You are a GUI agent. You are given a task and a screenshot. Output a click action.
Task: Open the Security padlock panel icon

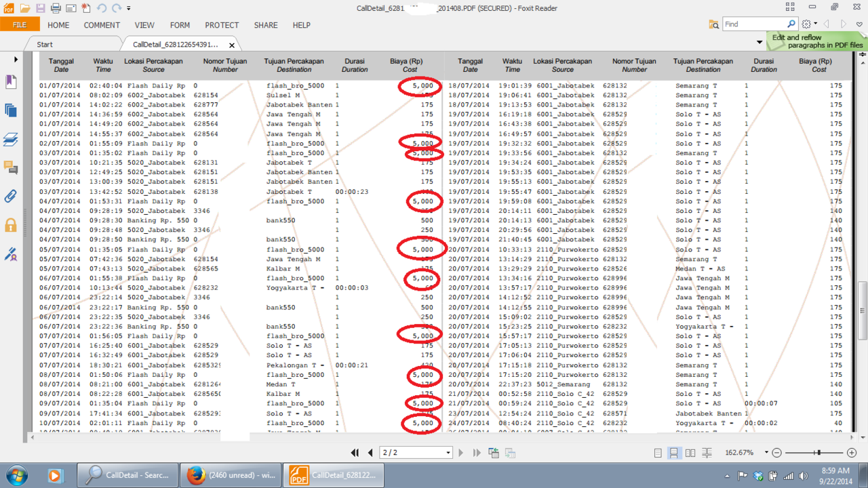[11, 225]
